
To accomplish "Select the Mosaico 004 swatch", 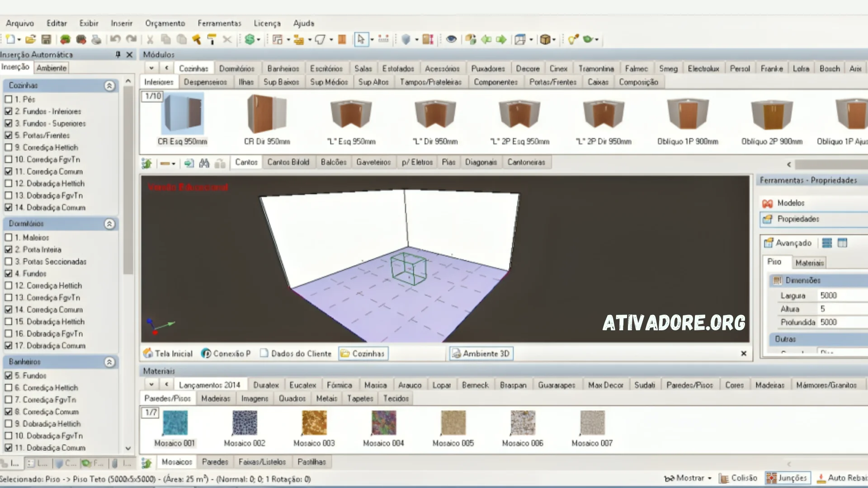I will point(383,423).
